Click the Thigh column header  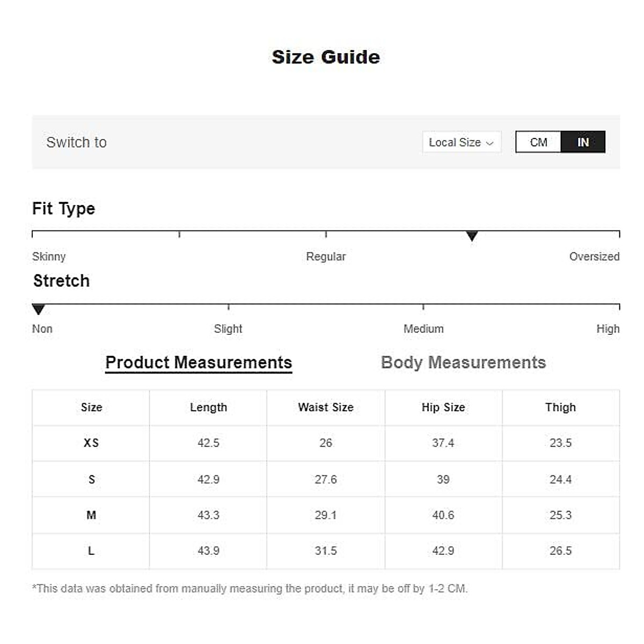[560, 407]
